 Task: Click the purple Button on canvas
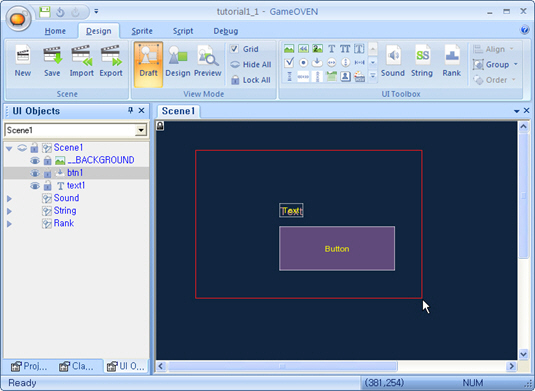coord(337,248)
